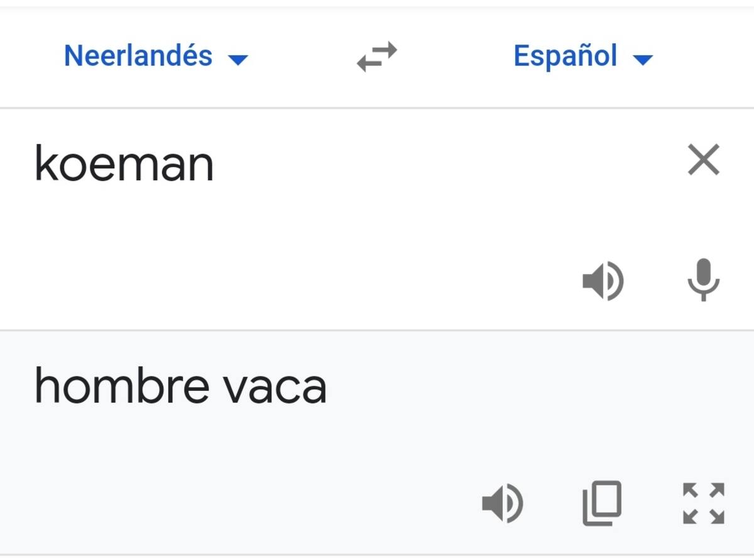
Task: Tap the blue triangle beside Neerlandés
Action: point(238,60)
